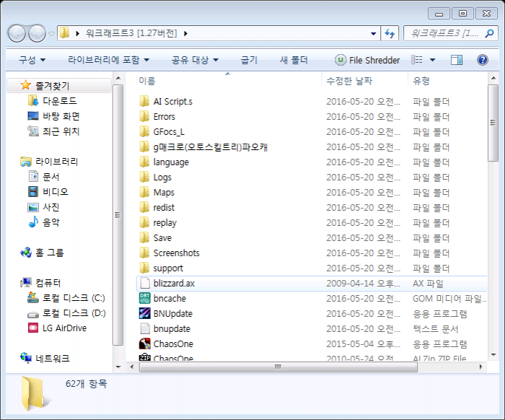This screenshot has height=420, width=505.
Task: Open the 라이브러리에 포함 menu
Action: coord(109,60)
